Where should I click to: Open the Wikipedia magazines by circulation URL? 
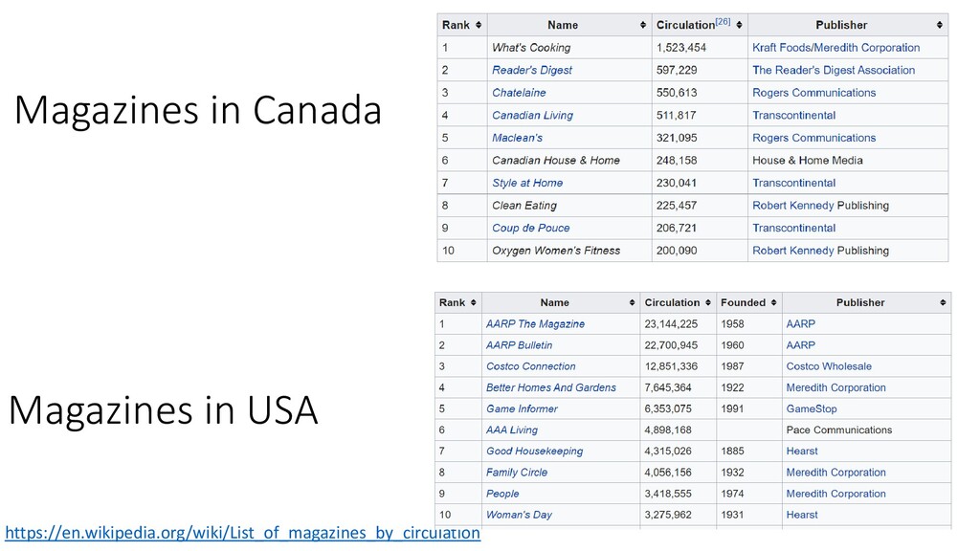242,533
